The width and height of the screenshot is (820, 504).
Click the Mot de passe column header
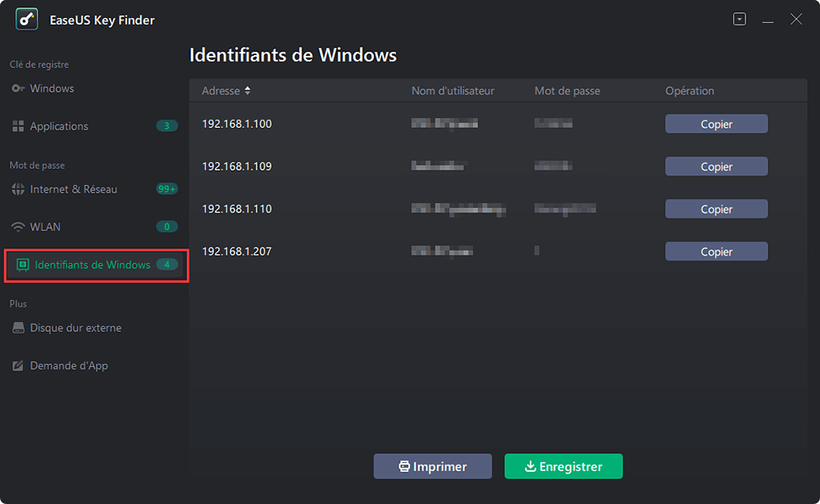click(x=567, y=90)
